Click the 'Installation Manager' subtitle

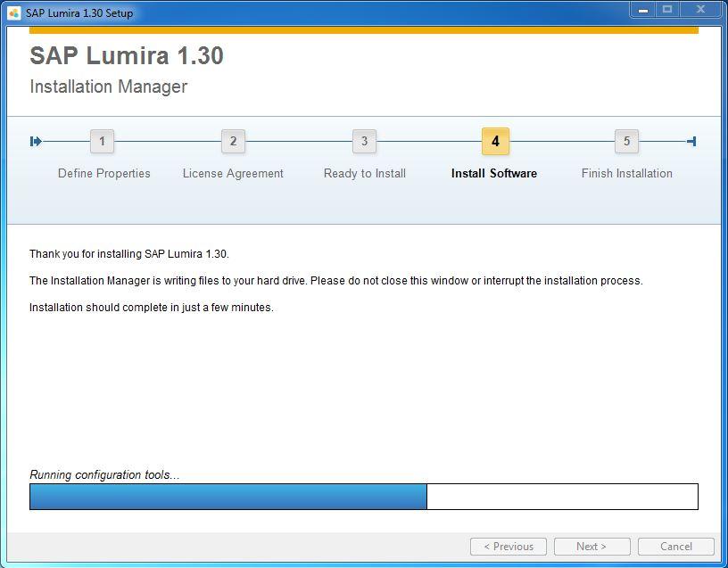[x=109, y=86]
